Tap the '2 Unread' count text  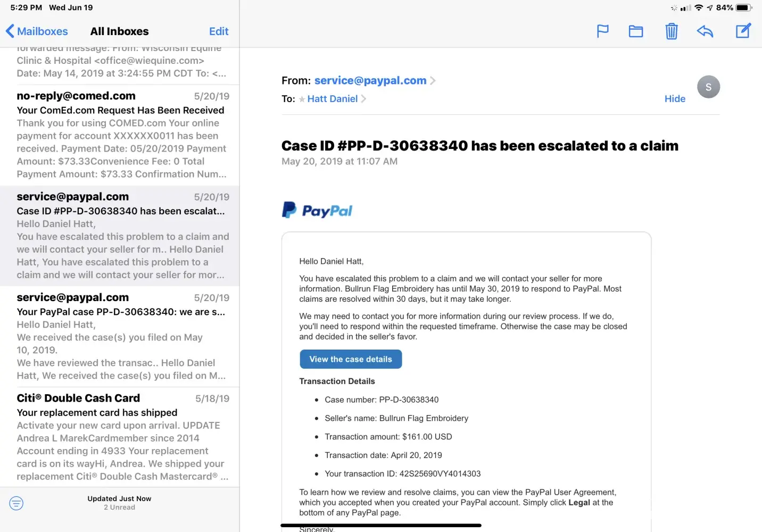[119, 508]
